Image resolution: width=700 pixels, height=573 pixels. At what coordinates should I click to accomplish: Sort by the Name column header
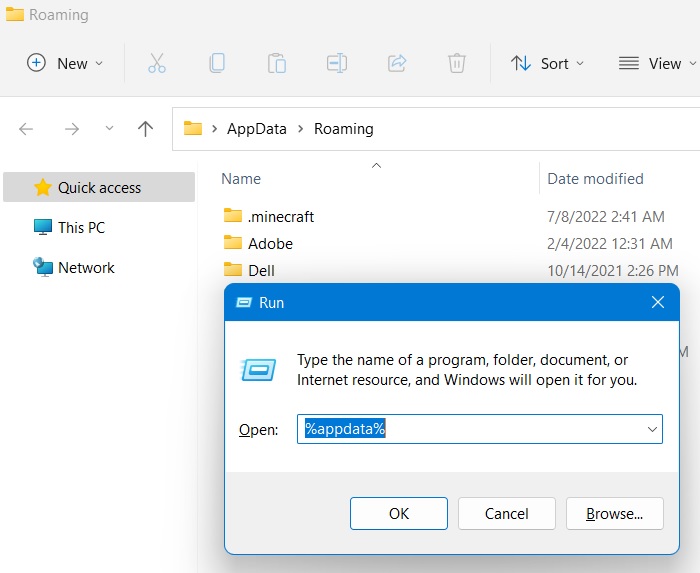coord(241,179)
